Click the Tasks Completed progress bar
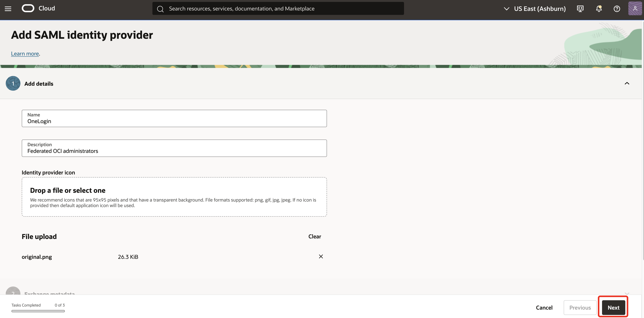This screenshot has height=318, width=644. (38, 311)
